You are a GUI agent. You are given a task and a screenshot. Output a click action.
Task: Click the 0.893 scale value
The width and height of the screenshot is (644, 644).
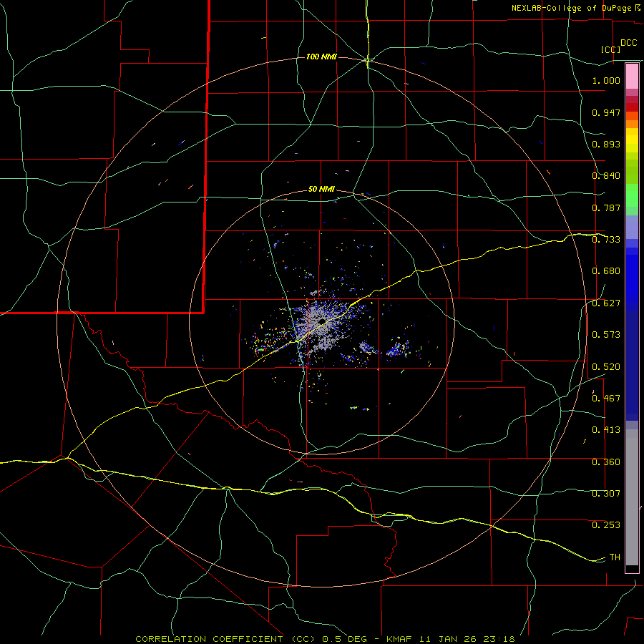606,144
